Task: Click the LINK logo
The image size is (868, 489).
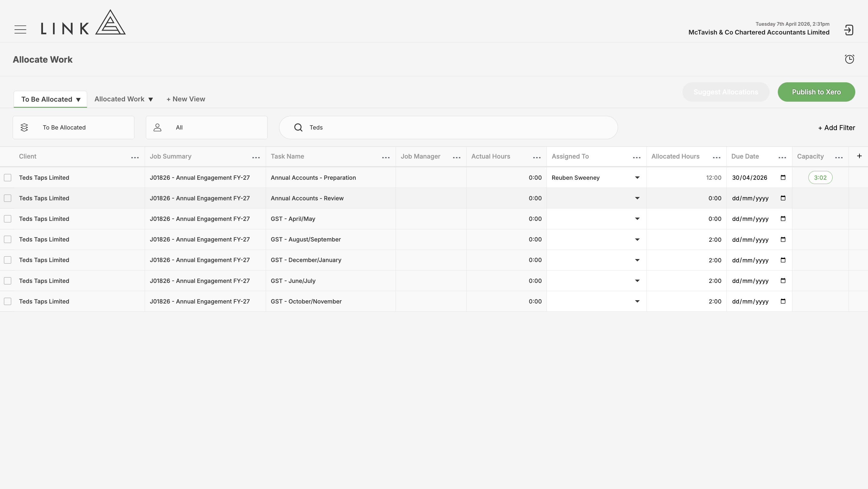Action: 83,22
